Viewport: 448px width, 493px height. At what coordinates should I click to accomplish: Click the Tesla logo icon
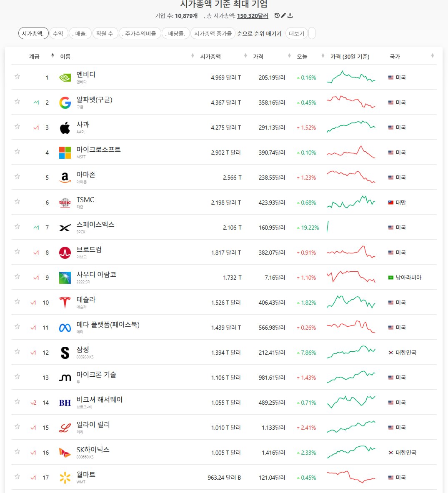65,303
